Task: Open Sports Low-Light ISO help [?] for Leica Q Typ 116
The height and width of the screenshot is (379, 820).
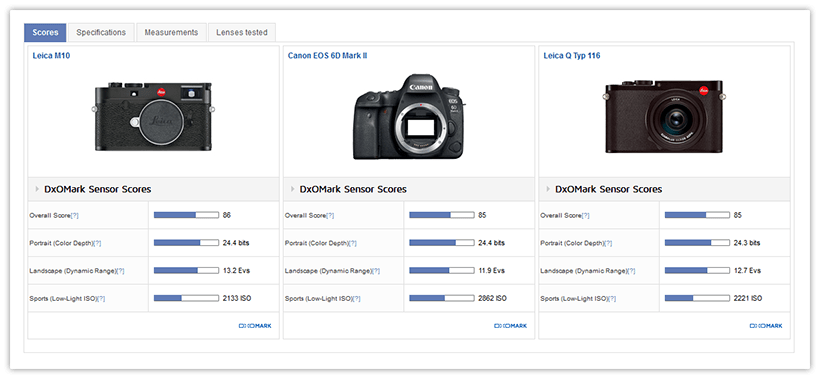Action: click(612, 298)
